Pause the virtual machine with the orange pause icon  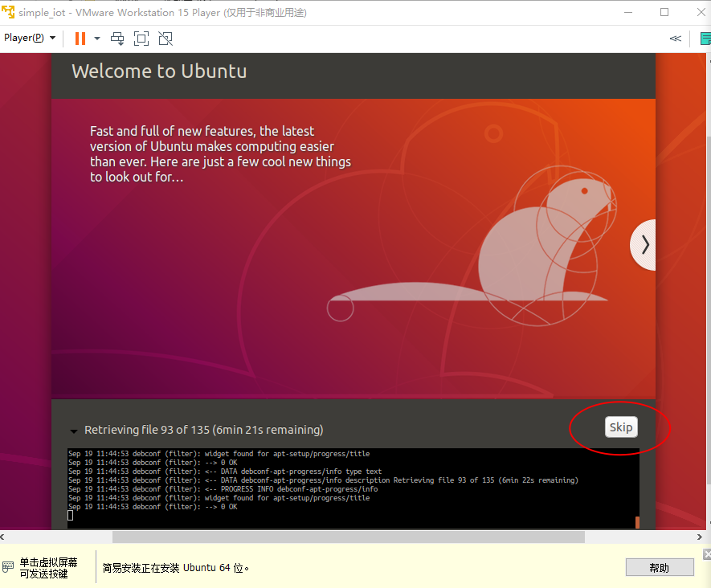[x=80, y=39]
